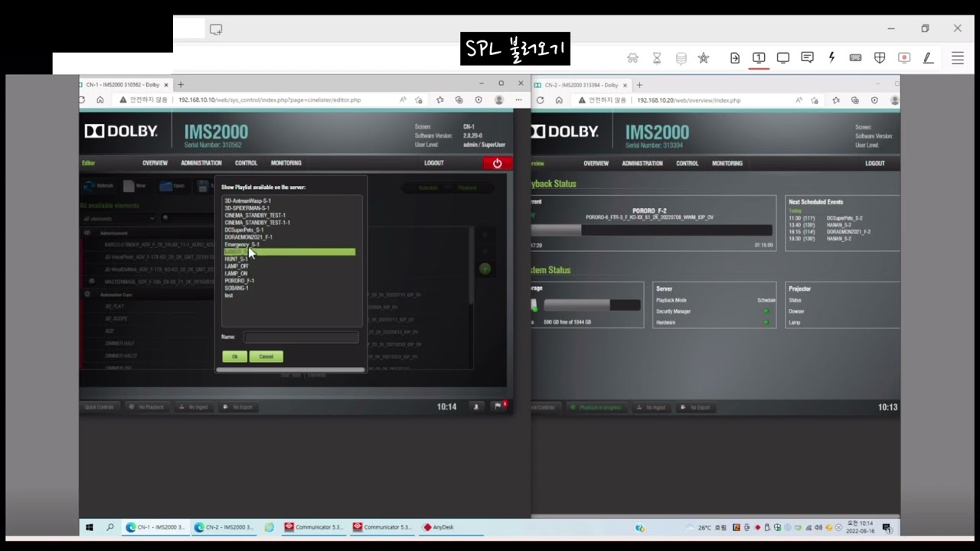This screenshot has height=551, width=980.
Task: Open the AnyDesk whiteboard pen icon
Action: (x=928, y=58)
